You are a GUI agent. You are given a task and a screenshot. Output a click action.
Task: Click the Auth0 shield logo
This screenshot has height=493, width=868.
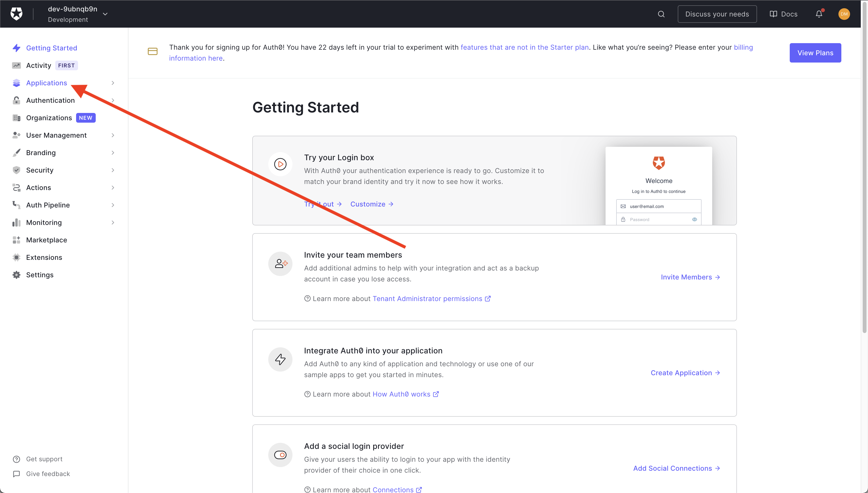coord(16,14)
